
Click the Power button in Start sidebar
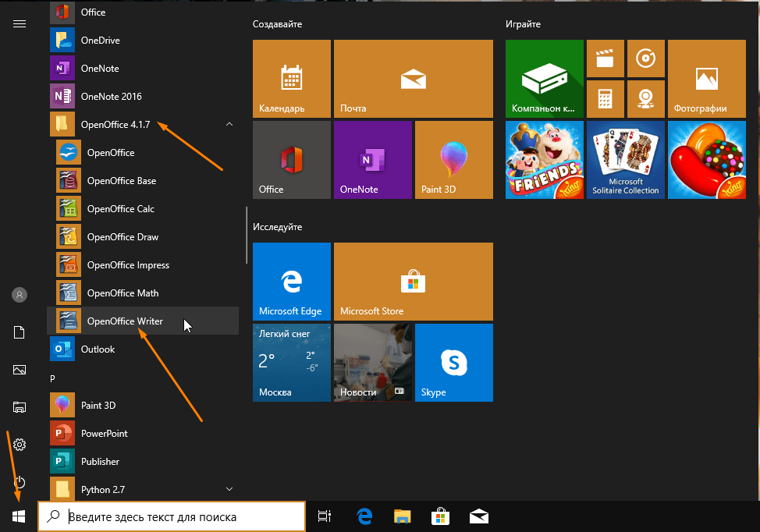(20, 482)
